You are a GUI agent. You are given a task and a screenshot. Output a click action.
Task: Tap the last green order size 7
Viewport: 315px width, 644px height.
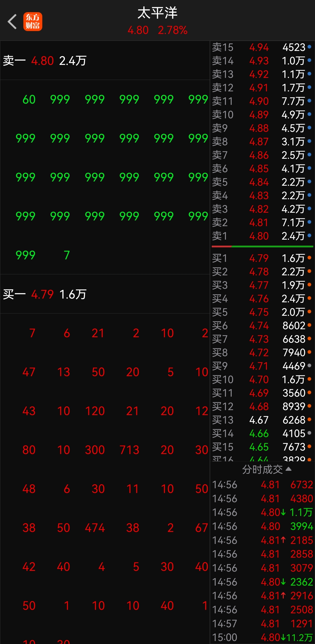pyautogui.click(x=66, y=255)
